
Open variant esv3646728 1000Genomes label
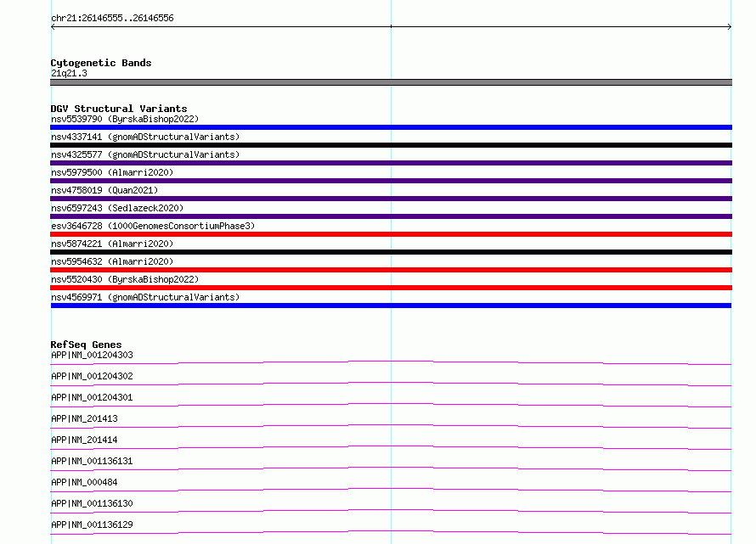[153, 226]
